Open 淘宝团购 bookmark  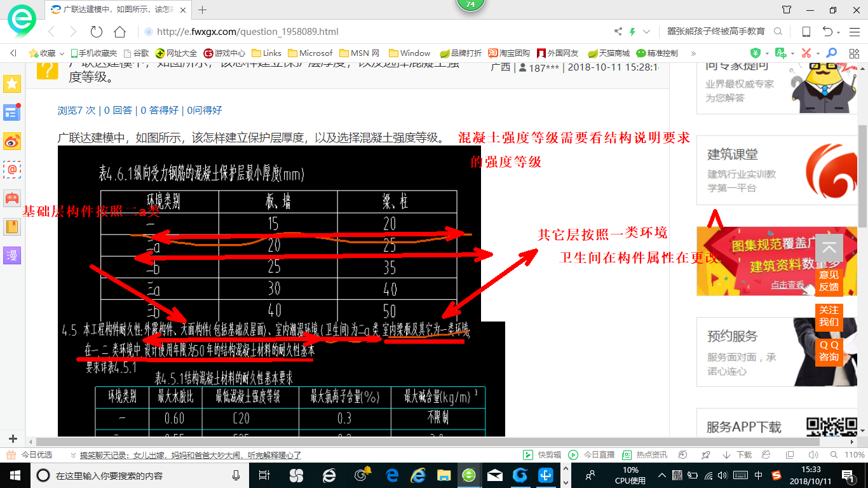(x=509, y=53)
